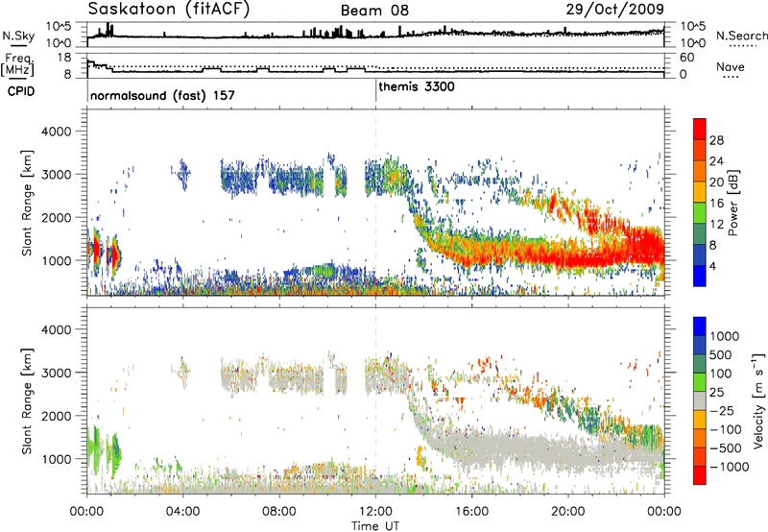Click the '20:00' time axis label
Screen dimensions: 768x532
point(568,512)
